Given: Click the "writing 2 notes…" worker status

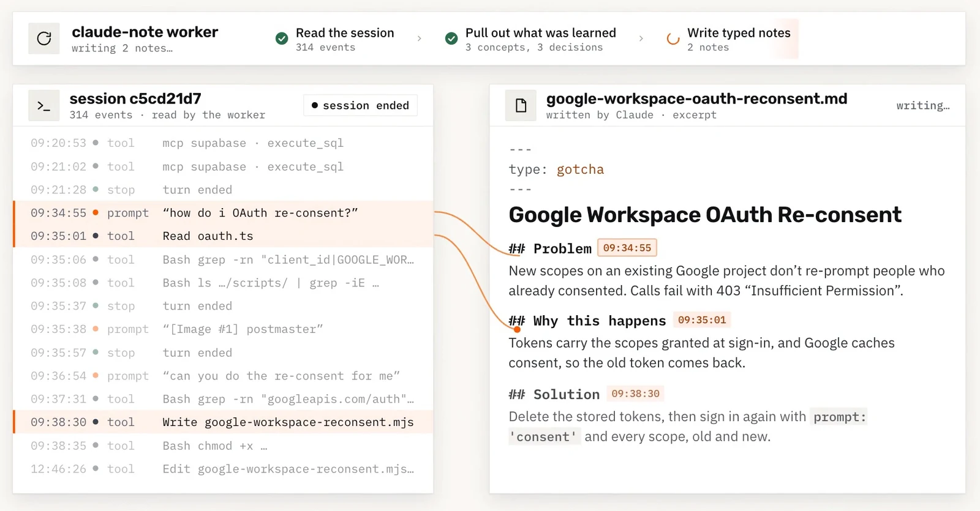Looking at the screenshot, I should pos(122,48).
